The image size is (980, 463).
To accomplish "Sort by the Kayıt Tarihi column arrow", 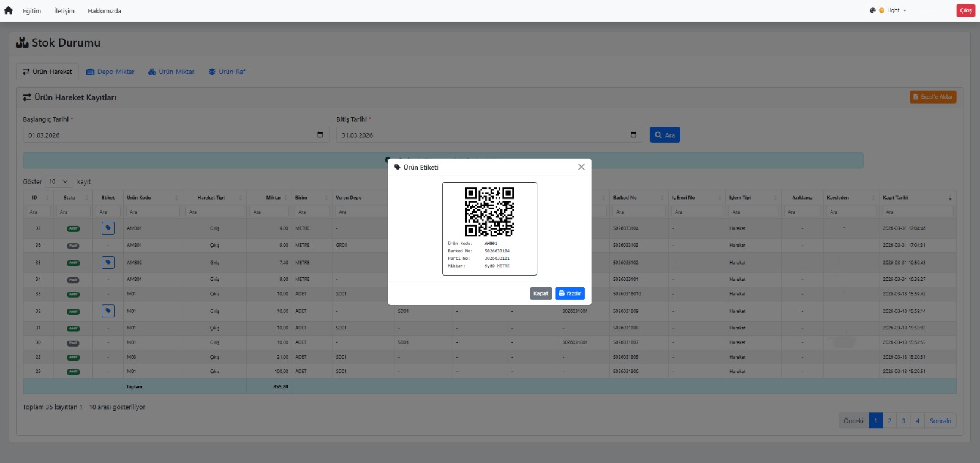I will tap(951, 198).
